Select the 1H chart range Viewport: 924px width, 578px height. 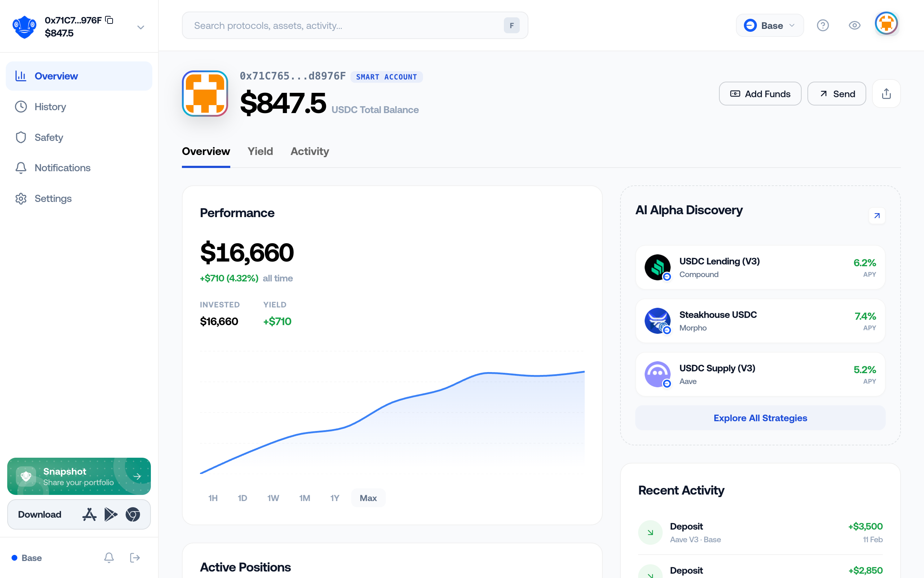coord(213,498)
